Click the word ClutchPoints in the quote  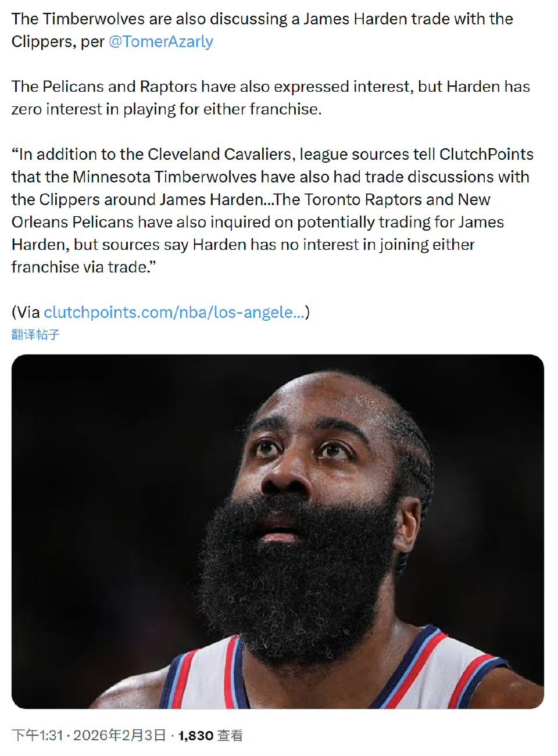(x=487, y=154)
